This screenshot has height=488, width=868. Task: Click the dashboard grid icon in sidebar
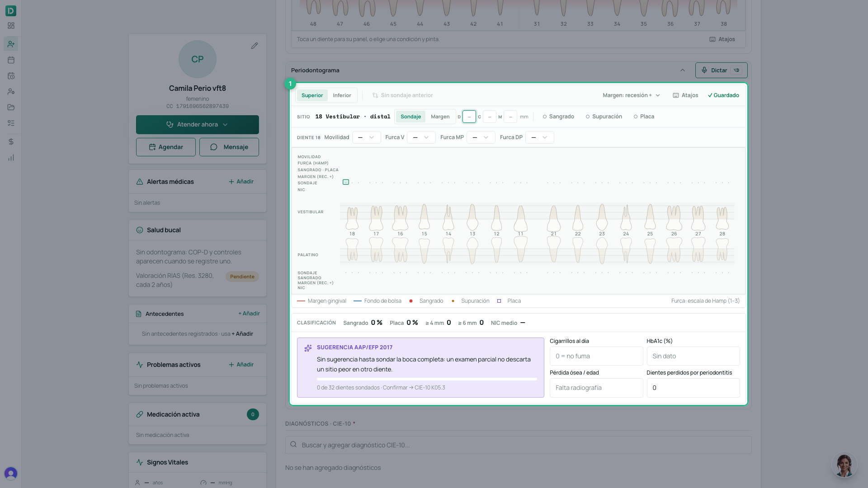(x=11, y=26)
